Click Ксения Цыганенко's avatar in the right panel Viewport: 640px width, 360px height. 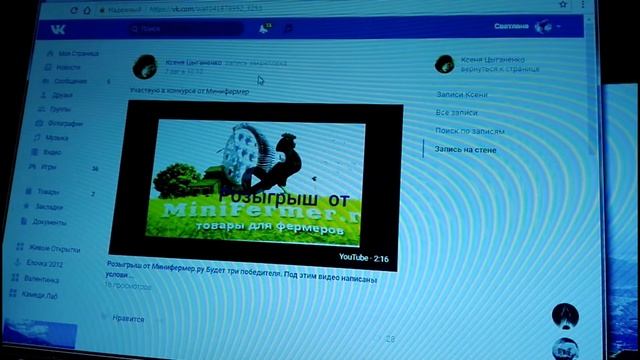(x=444, y=64)
